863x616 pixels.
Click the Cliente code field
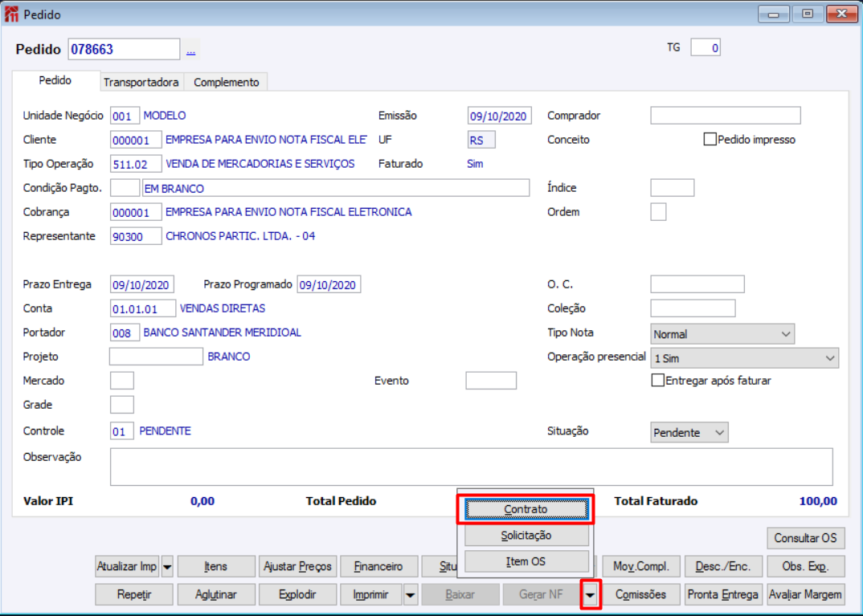pyautogui.click(x=136, y=141)
